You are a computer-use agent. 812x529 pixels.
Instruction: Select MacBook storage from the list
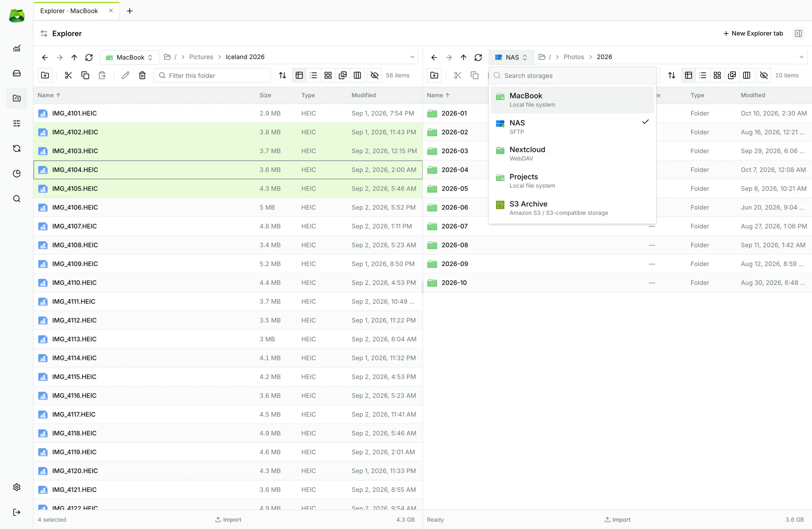pyautogui.click(x=572, y=99)
